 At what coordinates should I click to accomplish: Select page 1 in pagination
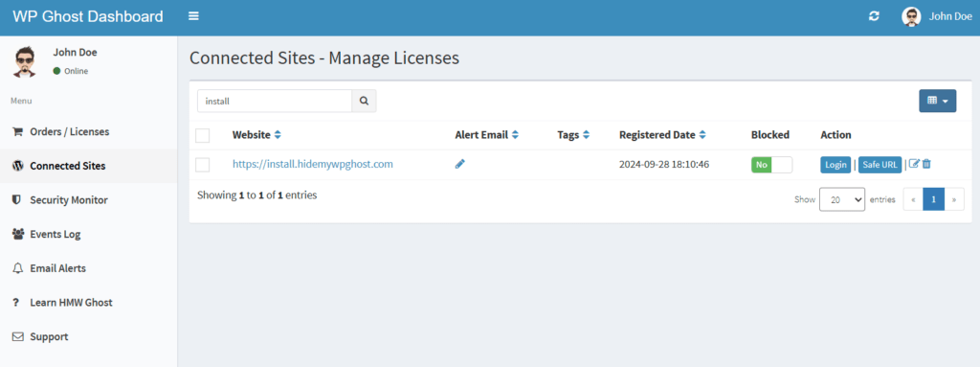pos(934,199)
